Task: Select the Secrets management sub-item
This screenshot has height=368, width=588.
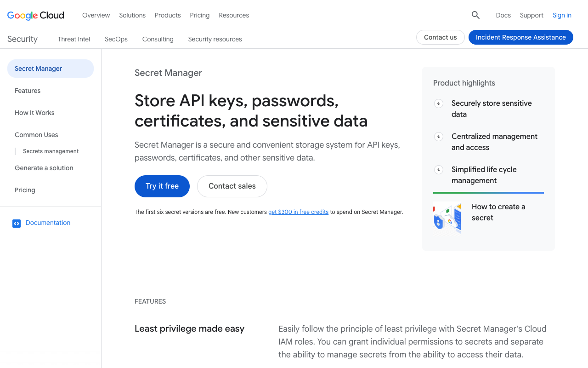Action: (x=51, y=151)
